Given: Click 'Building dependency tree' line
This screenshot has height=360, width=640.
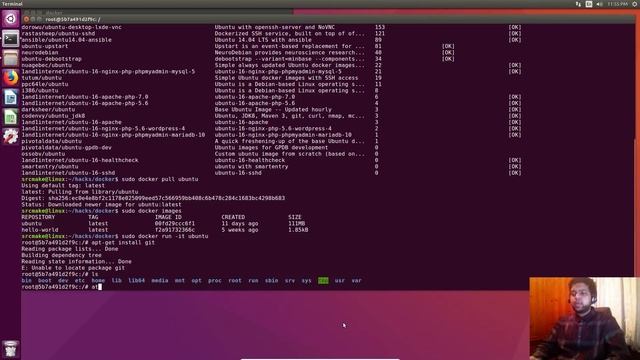Looking at the screenshot, I should [61, 255].
